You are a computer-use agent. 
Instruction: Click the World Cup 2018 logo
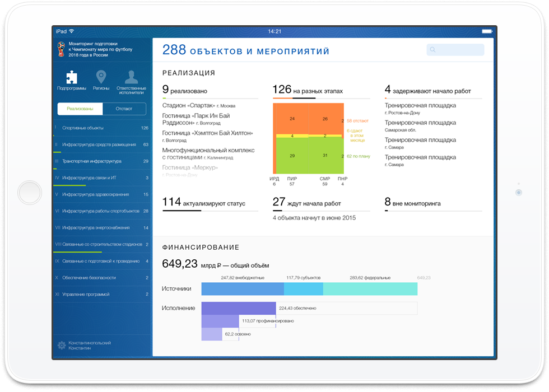(61, 49)
